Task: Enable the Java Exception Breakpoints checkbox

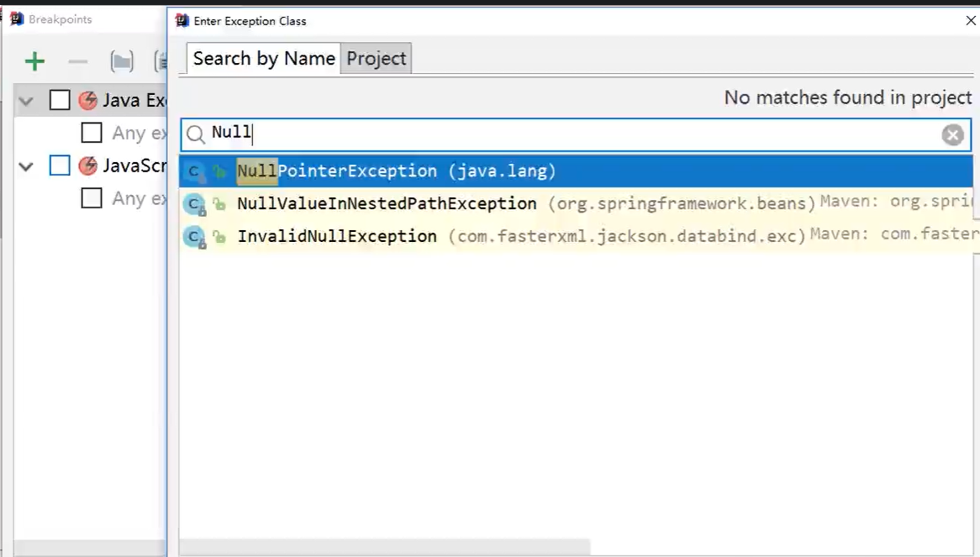Action: pyautogui.click(x=59, y=100)
